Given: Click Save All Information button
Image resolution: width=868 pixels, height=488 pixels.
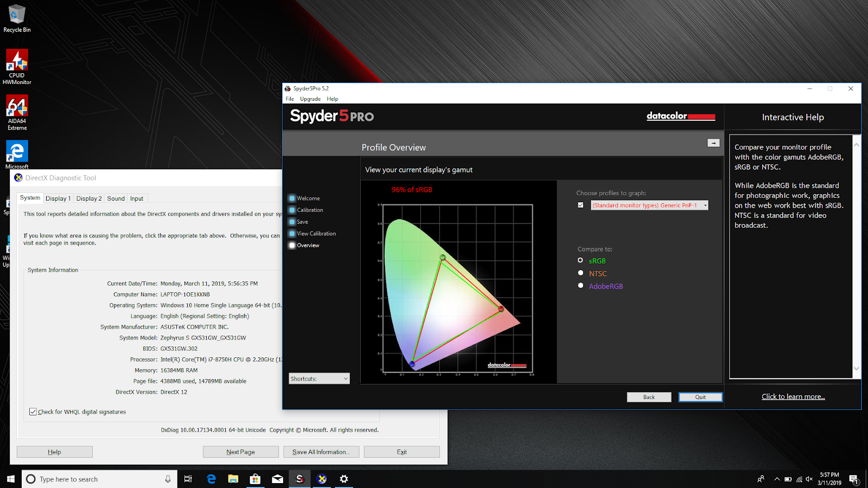Looking at the screenshot, I should tap(321, 452).
